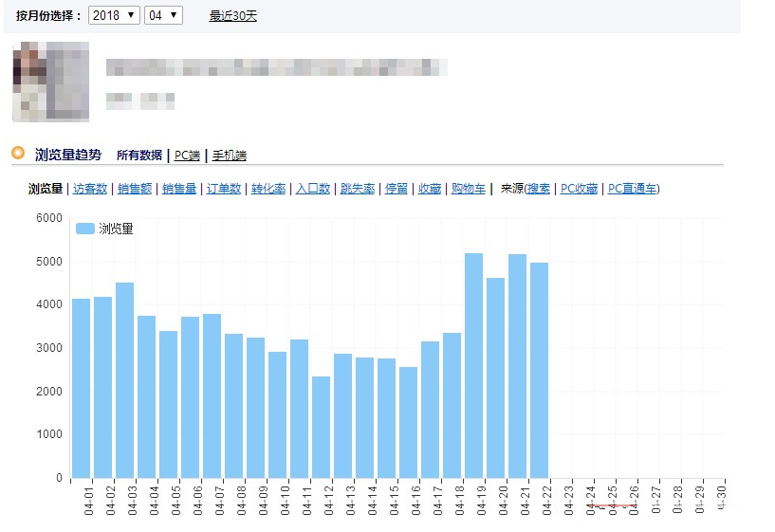Toggle the 浏览量 legend color swatch
The image size is (775, 532).
pos(85,229)
